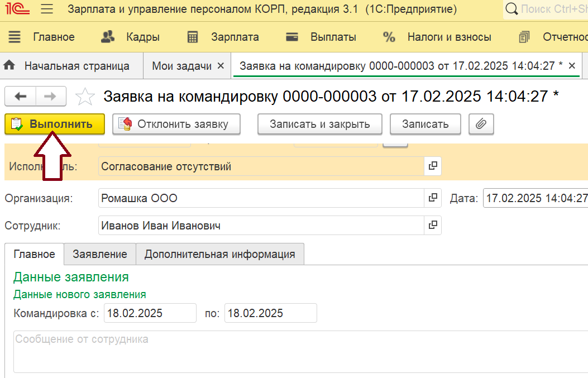Go to home via house icon
This screenshot has height=378, width=588.
(x=9, y=65)
